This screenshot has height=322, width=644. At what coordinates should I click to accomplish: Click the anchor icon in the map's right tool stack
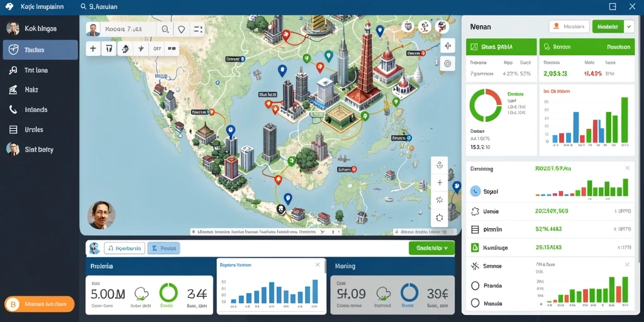point(440,165)
